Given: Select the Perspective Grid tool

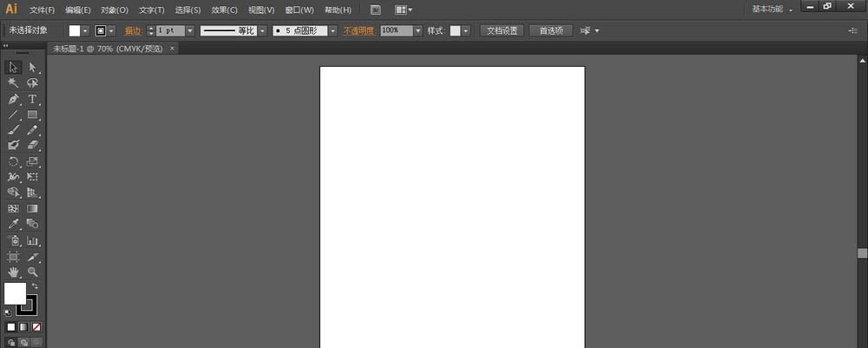Looking at the screenshot, I should (x=33, y=193).
